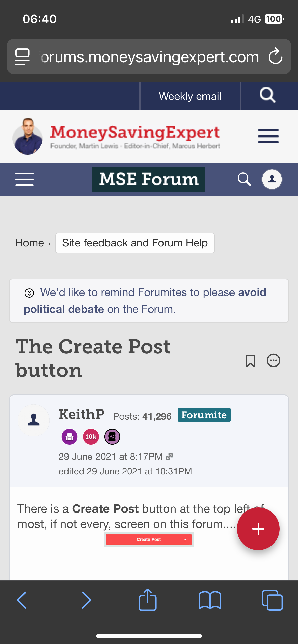Go to Home breadcrumb
This screenshot has width=298, height=644.
[x=30, y=243]
